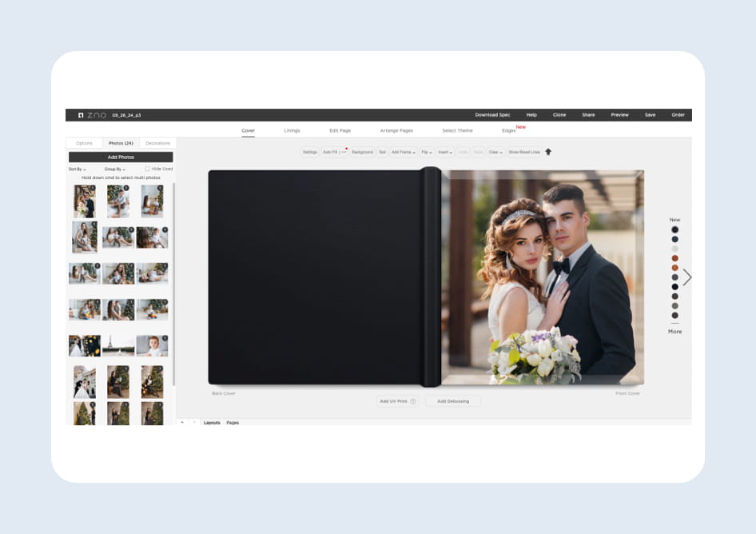Viewport: 756px width, 534px height.
Task: Enable the Hide Used checkbox
Action: point(148,169)
